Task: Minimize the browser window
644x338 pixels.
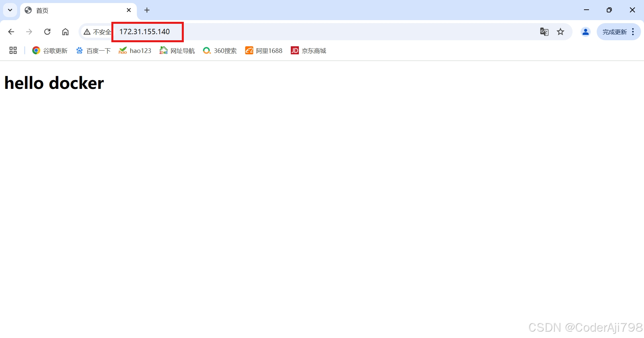Action: point(586,10)
